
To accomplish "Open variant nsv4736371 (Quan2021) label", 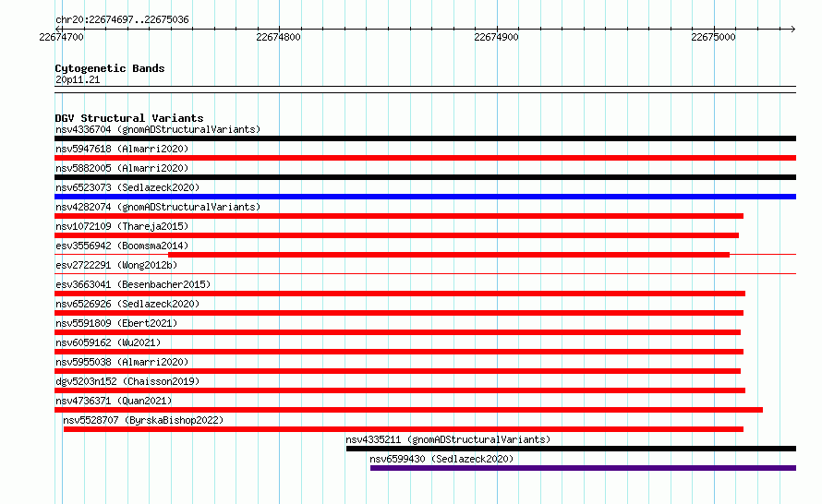I will tap(114, 401).
